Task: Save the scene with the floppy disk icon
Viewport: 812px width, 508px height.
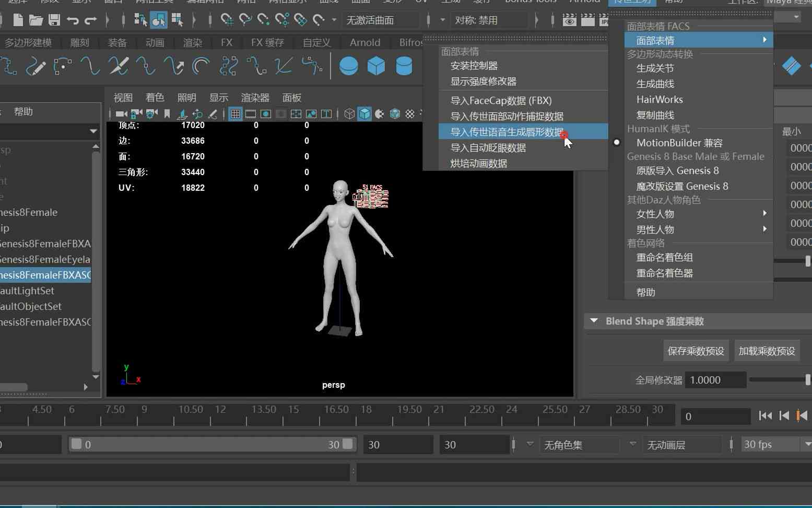Action: pyautogui.click(x=54, y=20)
